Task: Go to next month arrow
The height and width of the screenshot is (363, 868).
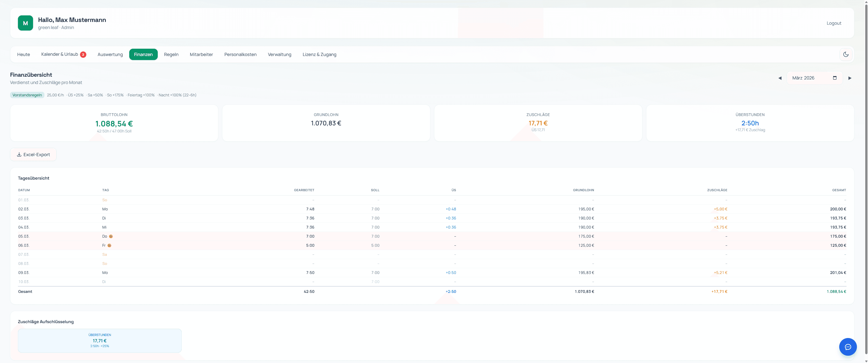Action: [850, 78]
